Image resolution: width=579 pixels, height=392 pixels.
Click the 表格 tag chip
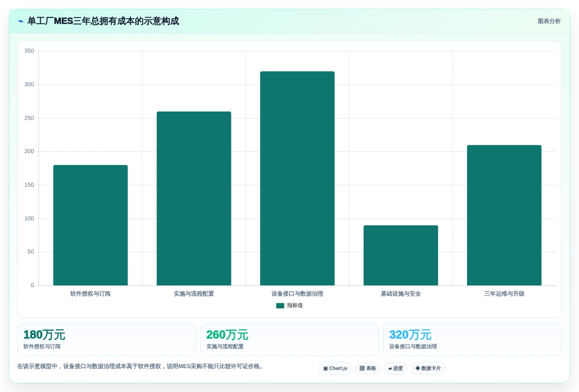[368, 369]
